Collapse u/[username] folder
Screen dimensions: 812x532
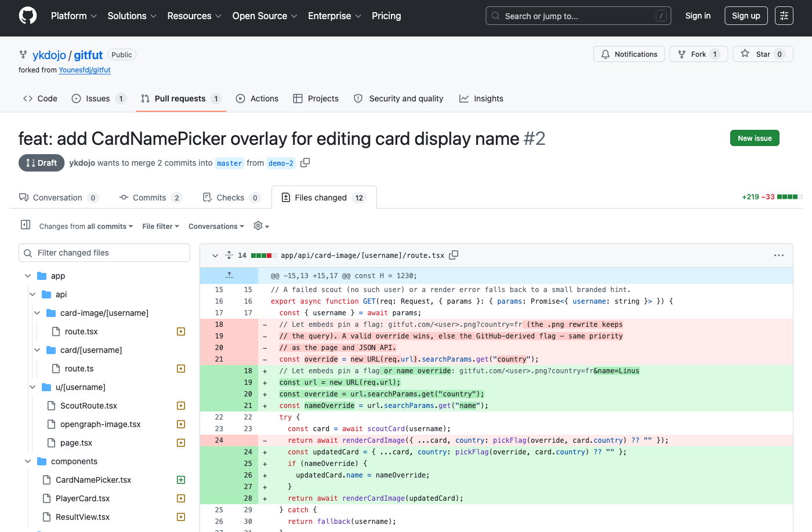coord(32,387)
